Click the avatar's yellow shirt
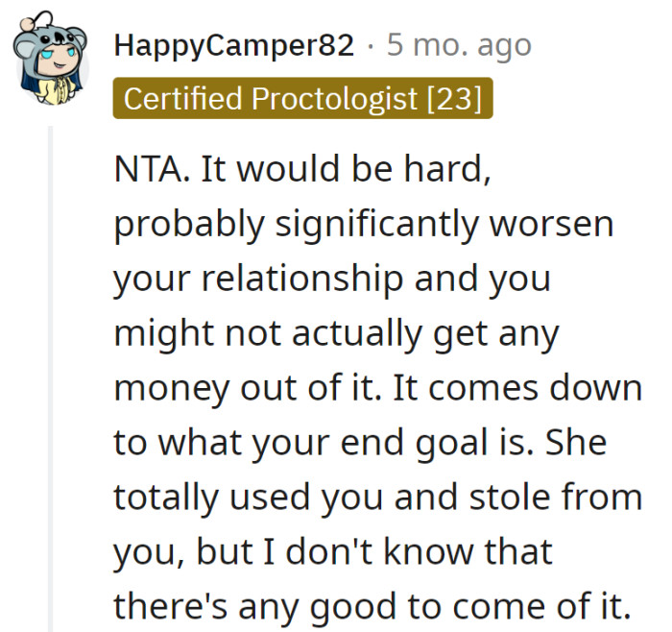 pyautogui.click(x=58, y=91)
